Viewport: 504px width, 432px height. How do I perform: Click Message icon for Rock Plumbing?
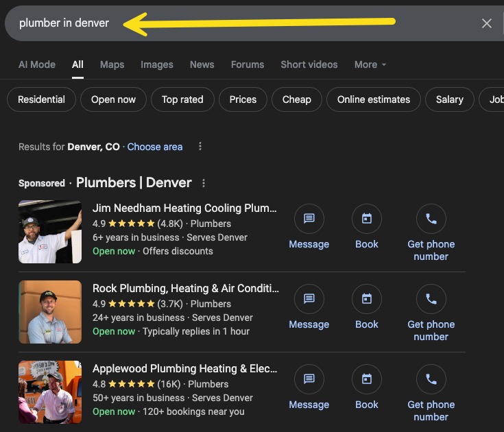(309, 299)
